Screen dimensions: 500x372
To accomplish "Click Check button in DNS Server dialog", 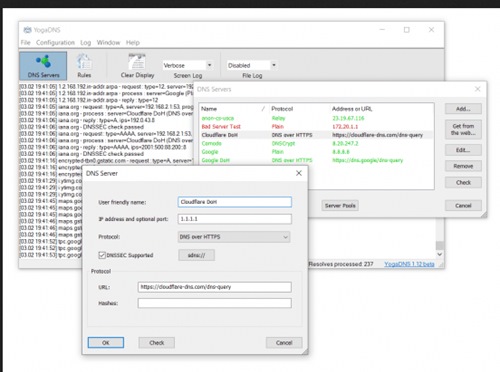I will 157,343.
